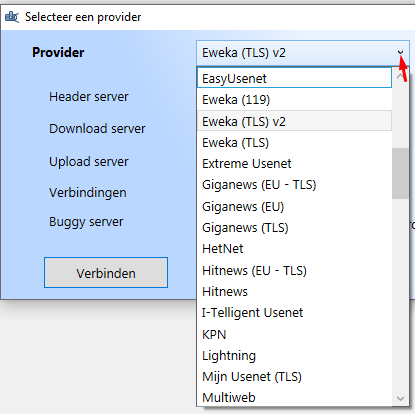Select Giganews (TLS) entry

click(x=294, y=228)
